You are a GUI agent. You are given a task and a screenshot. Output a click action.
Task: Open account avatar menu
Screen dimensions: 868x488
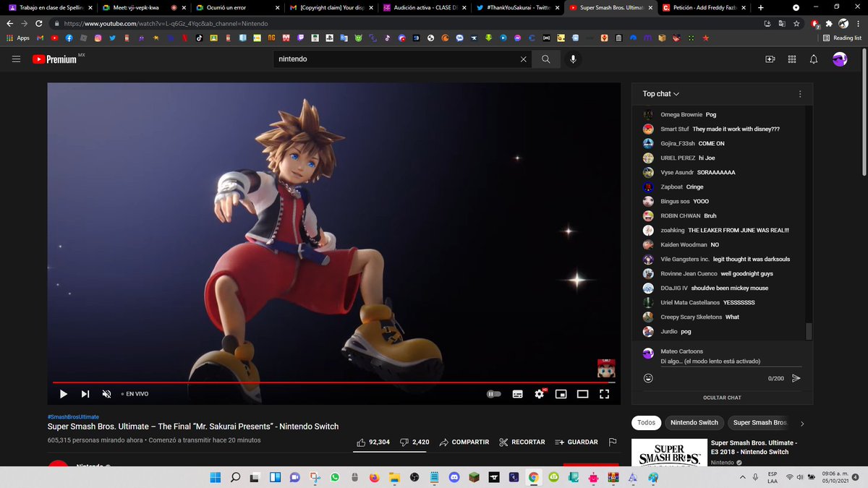click(840, 59)
